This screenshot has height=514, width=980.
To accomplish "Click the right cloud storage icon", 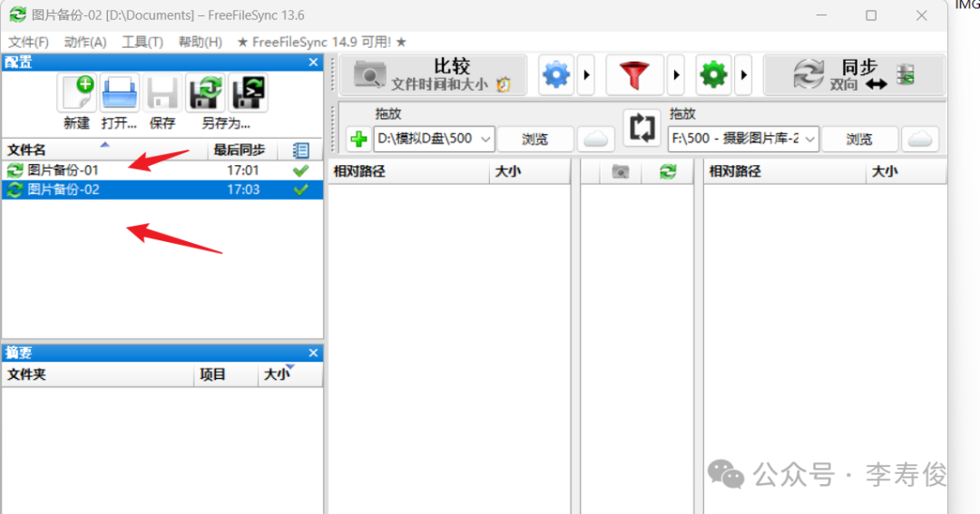I will (919, 140).
